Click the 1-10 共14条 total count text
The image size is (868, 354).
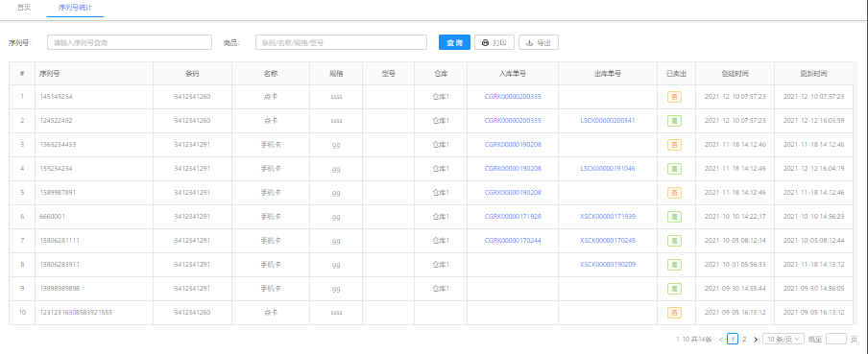(693, 339)
